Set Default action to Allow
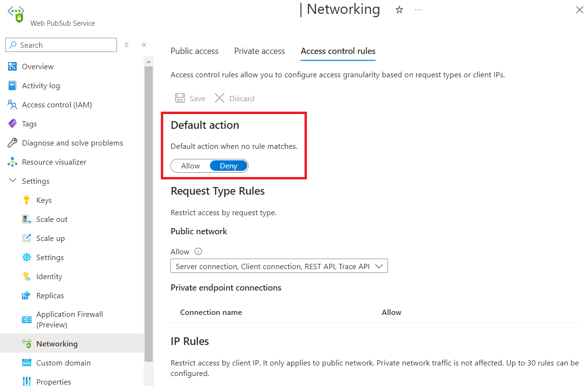The height and width of the screenshot is (386, 588). pyautogui.click(x=190, y=166)
